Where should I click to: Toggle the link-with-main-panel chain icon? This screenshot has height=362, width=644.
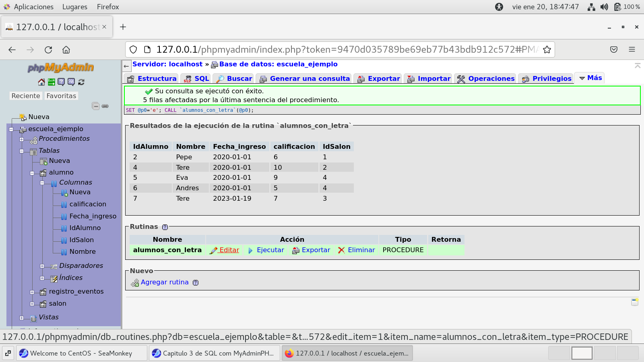coord(105,106)
